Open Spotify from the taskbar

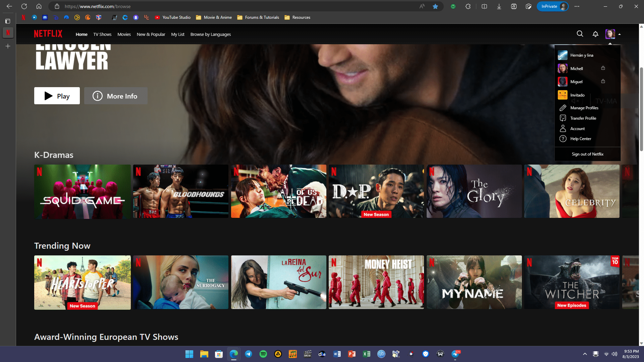coord(263,354)
